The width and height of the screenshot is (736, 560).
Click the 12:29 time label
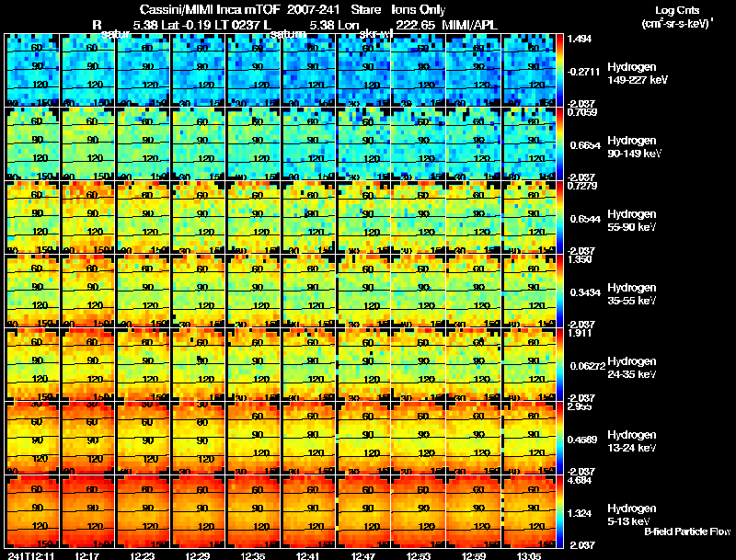[x=197, y=555]
